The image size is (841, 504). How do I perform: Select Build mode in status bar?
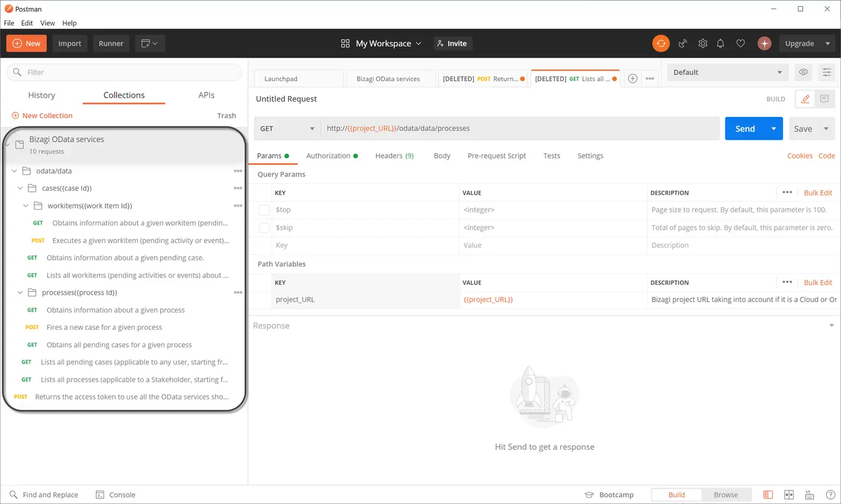click(677, 495)
